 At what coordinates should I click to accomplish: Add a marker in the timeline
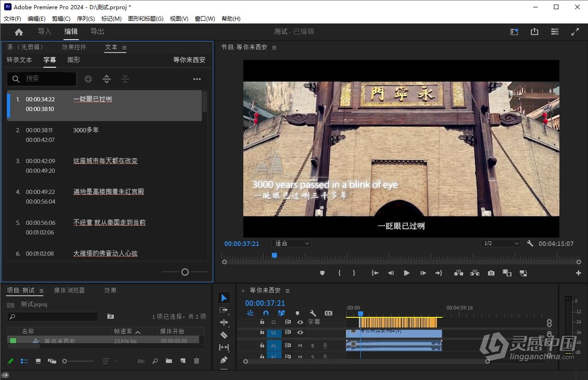coord(297,313)
